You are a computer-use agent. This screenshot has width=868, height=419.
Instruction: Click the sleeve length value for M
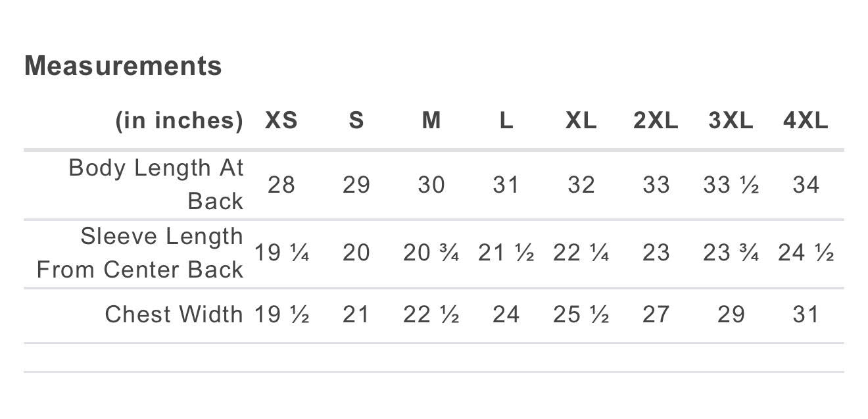click(x=431, y=253)
